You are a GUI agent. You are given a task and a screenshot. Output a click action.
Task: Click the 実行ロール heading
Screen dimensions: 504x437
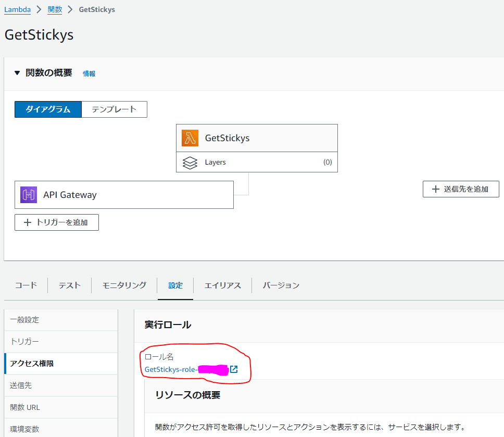(x=168, y=325)
